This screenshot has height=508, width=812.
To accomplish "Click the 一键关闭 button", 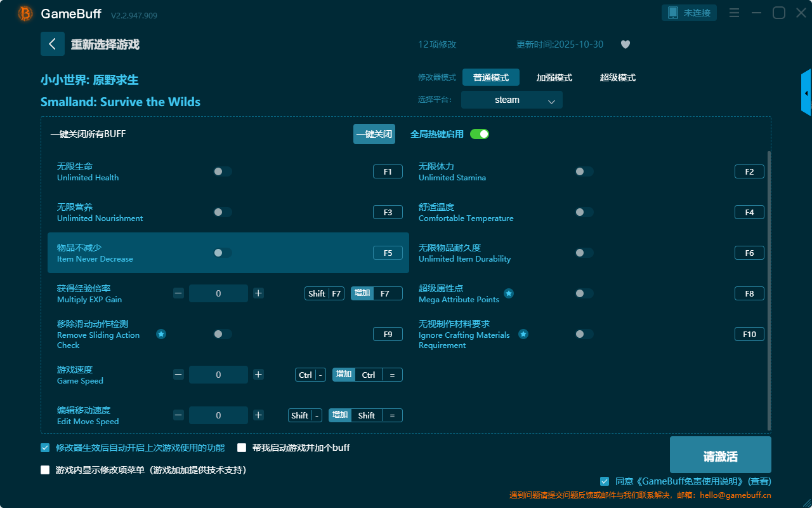I will [x=374, y=134].
